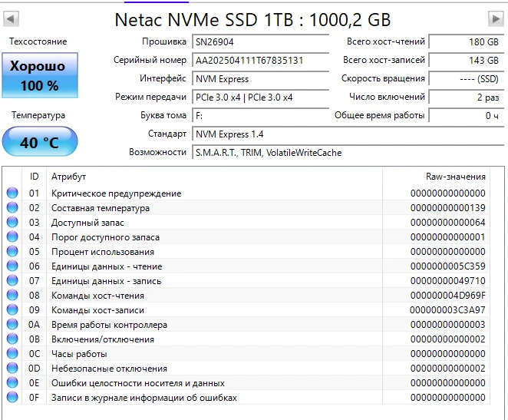Click the status orb for Процент использования
This screenshot has width=508, height=420.
click(12, 252)
